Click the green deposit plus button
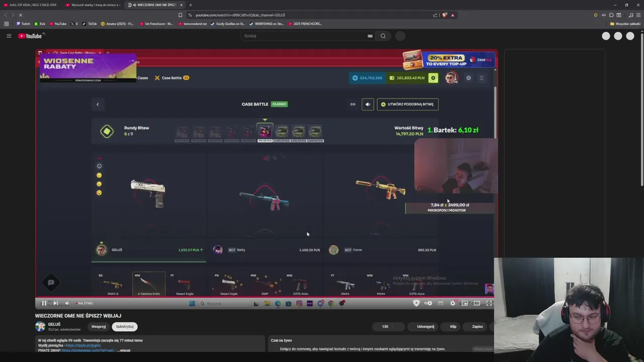The image size is (644, 362). (x=433, y=78)
